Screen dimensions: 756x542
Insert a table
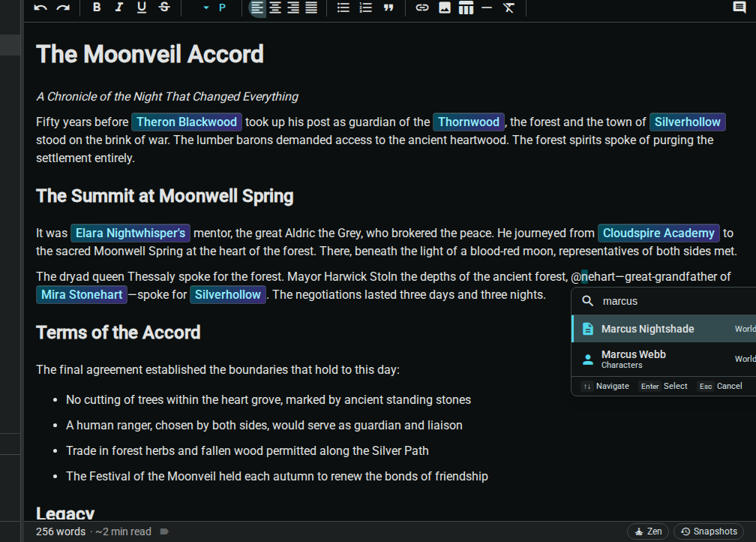(466, 8)
